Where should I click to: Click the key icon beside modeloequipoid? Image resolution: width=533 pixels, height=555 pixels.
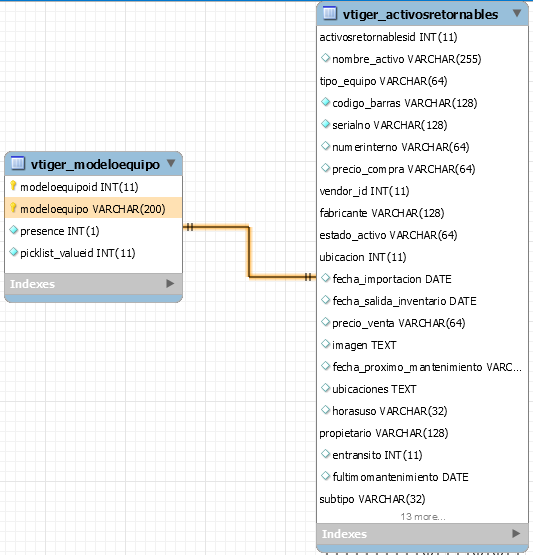13,186
